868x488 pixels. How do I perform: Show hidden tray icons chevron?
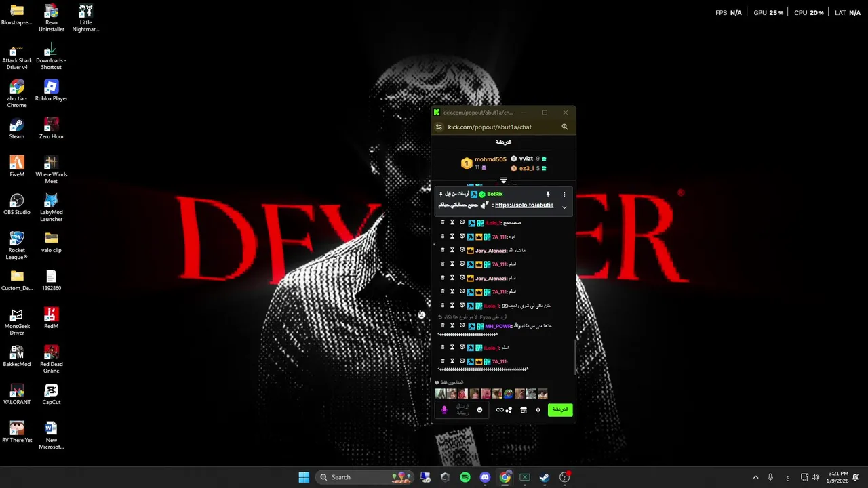[755, 477]
